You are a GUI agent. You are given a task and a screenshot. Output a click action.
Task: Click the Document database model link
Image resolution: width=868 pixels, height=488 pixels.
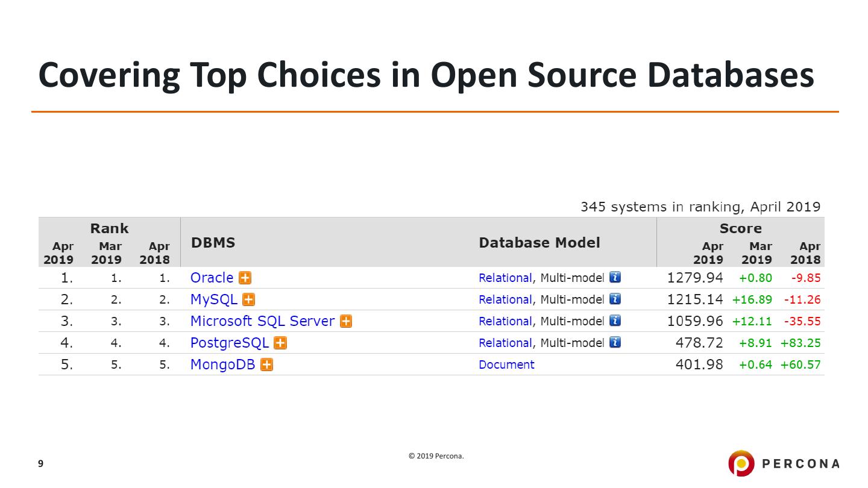pos(506,364)
